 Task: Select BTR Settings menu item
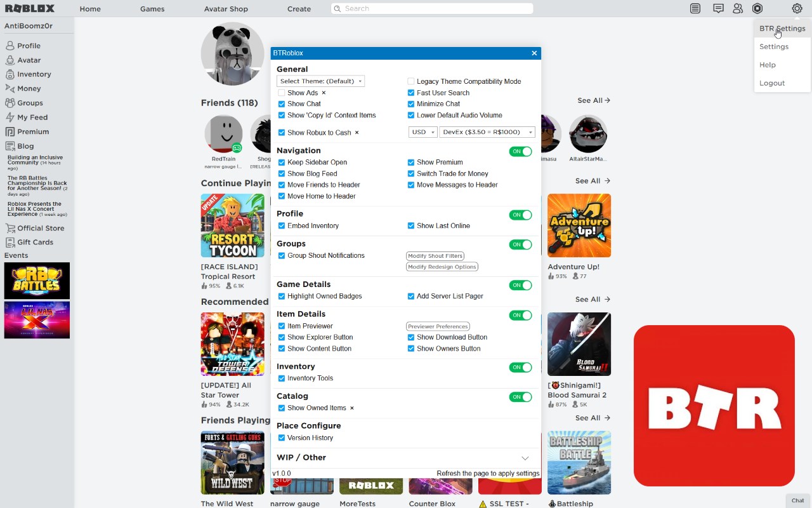[782, 29]
